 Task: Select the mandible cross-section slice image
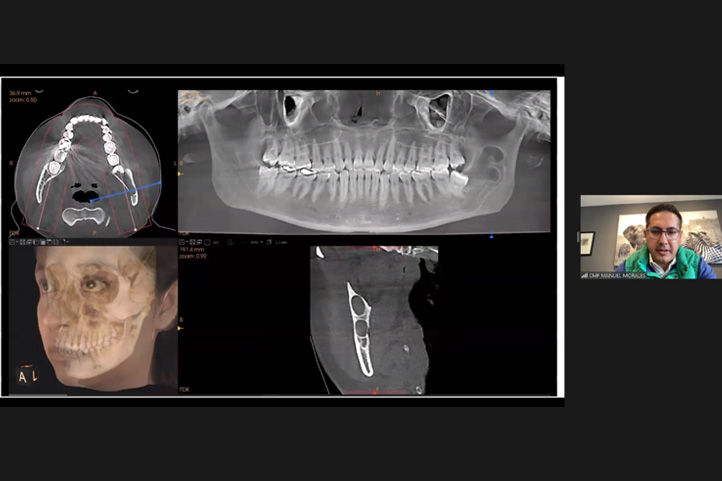(372, 320)
